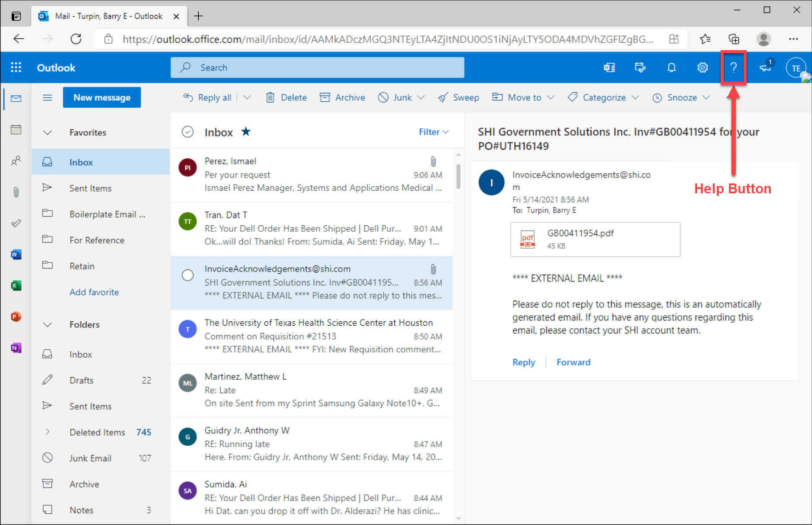Viewport: 812px width, 525px height.
Task: Click the New message button
Action: pyautogui.click(x=102, y=98)
